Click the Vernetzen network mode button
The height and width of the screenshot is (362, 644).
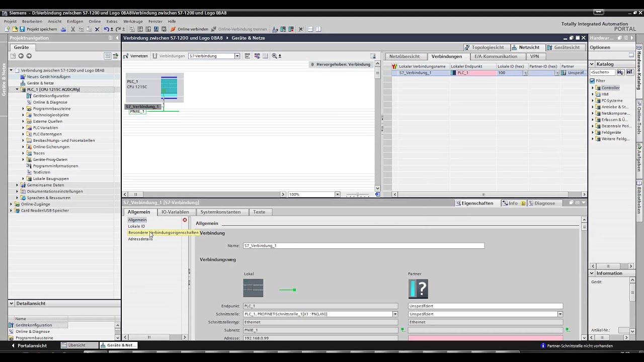(x=136, y=56)
